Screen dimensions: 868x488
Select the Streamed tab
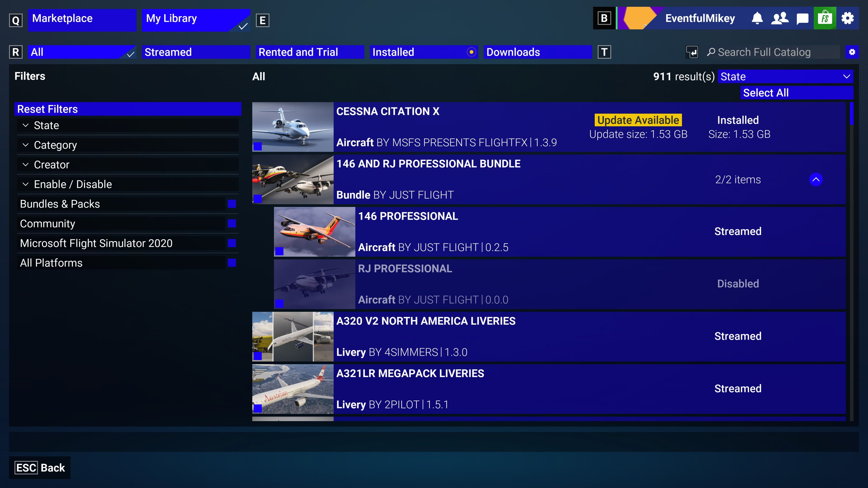coord(196,52)
